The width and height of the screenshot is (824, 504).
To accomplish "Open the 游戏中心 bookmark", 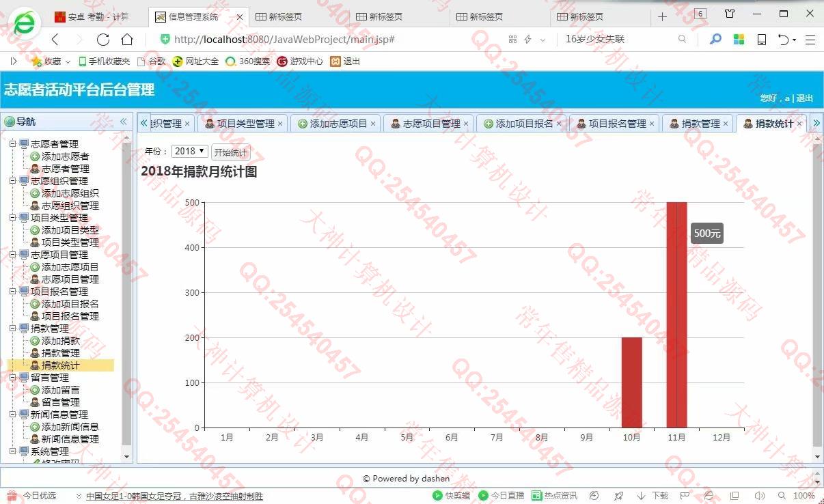I will coord(300,61).
